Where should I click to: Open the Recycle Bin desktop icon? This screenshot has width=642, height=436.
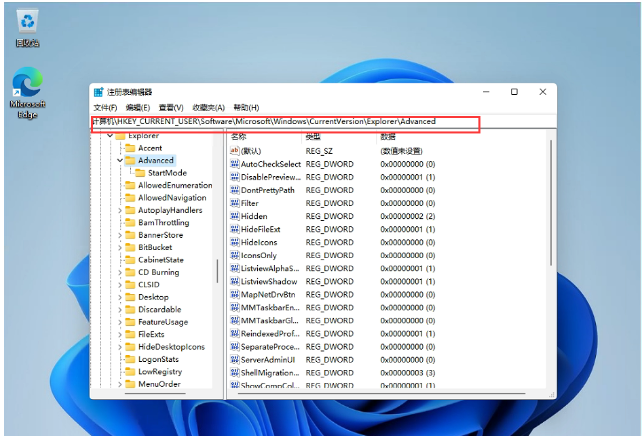click(27, 22)
